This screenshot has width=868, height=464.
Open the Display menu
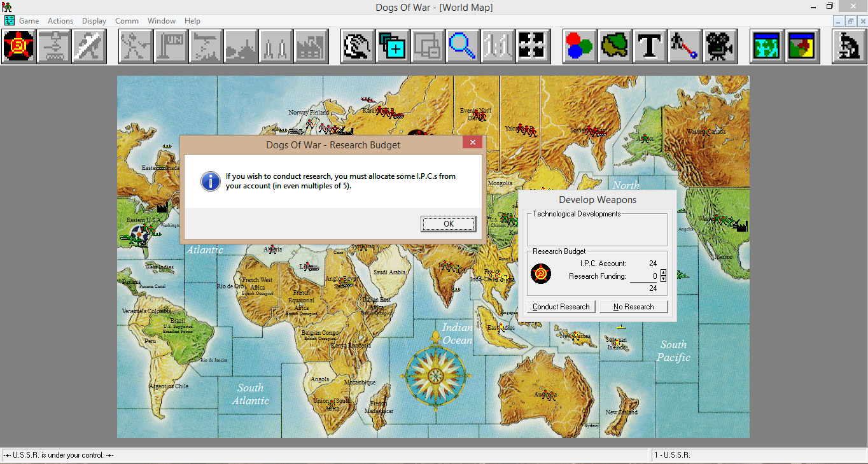[94, 21]
